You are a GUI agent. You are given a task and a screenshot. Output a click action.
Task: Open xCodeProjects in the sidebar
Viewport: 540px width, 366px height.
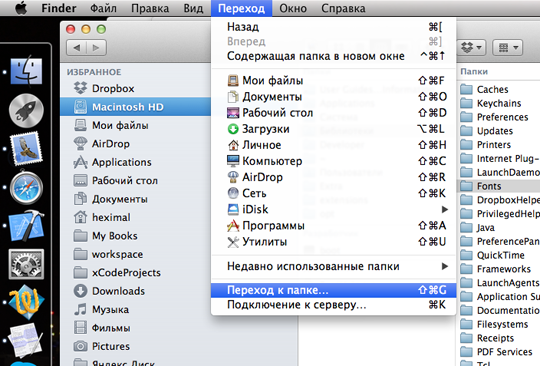[135, 273]
